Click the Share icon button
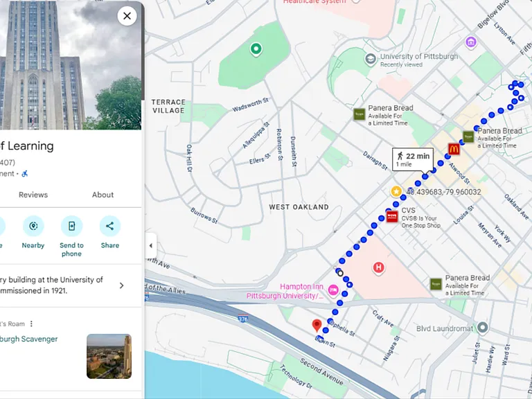 [x=110, y=226]
